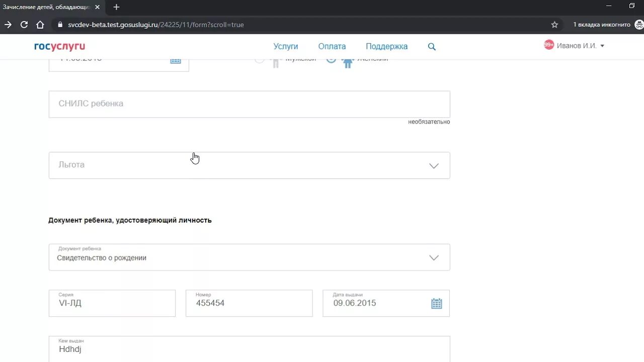Select the Мужской gender radio button
Image resolution: width=644 pixels, height=362 pixels.
tap(259, 60)
